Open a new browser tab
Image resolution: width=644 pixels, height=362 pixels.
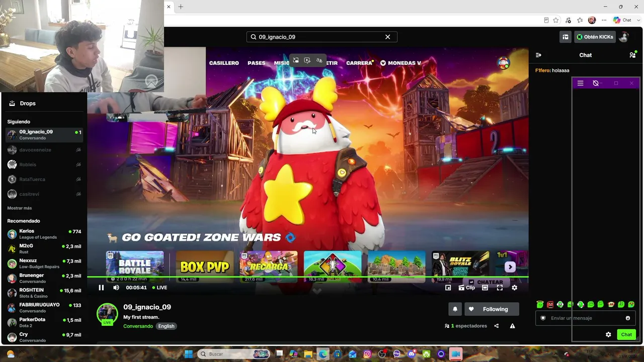[181, 7]
